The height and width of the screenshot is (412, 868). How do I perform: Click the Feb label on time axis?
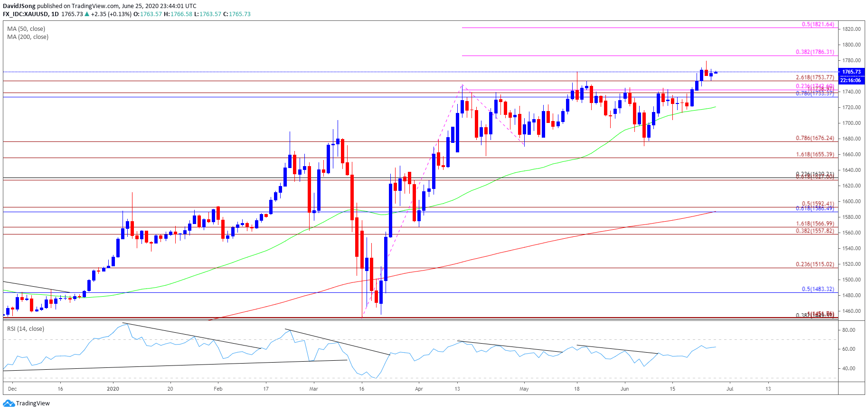(218, 389)
